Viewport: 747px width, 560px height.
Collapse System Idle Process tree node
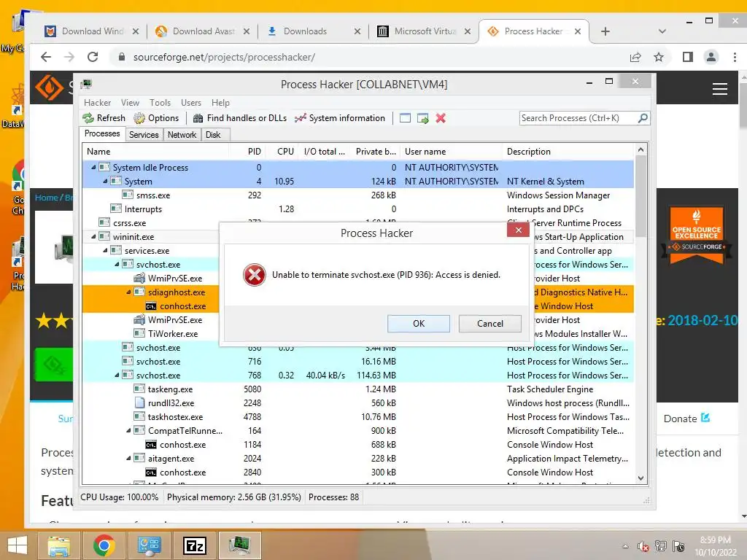click(93, 168)
